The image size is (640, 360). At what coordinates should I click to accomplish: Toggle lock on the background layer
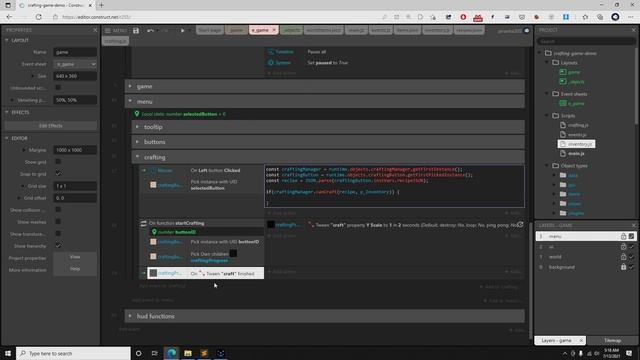point(623,267)
